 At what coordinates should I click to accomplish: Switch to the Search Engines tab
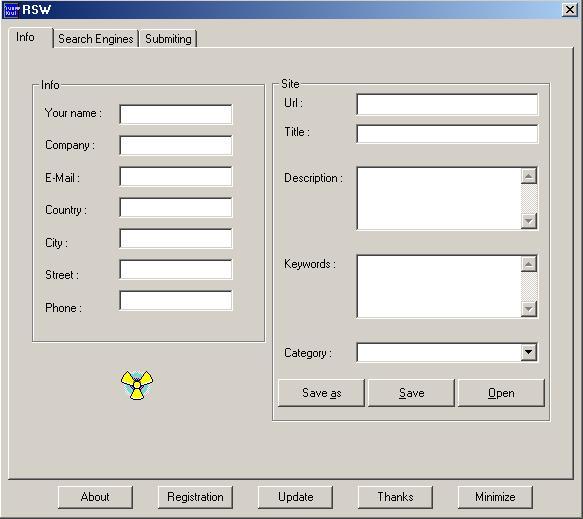(96, 39)
